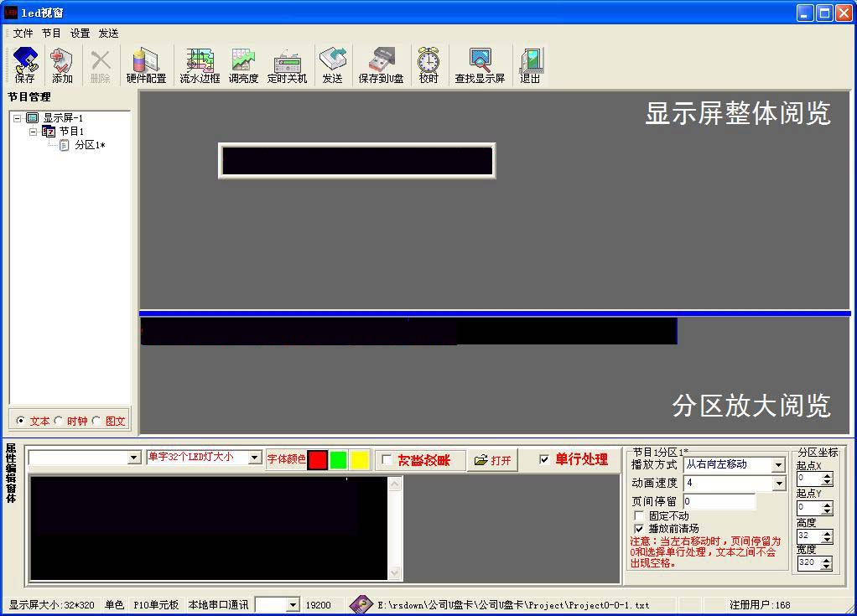This screenshot has width=857, height=616.
Task: Click the 打开 open button
Action: 492,460
